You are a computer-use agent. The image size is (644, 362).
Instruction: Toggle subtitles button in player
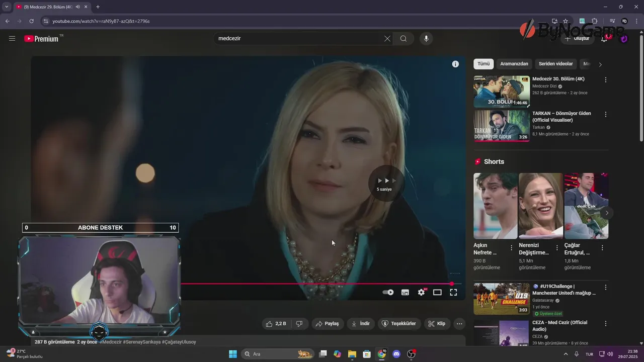405,292
